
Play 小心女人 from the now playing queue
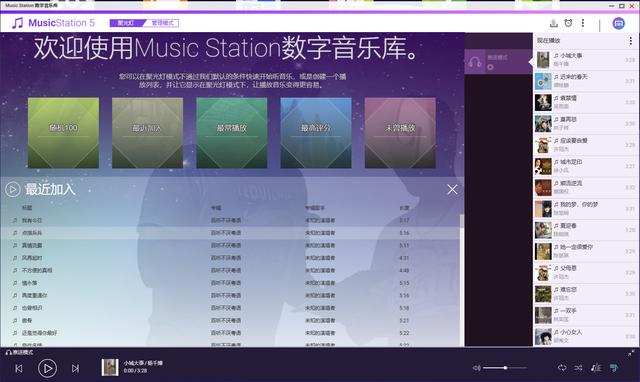pos(586,336)
